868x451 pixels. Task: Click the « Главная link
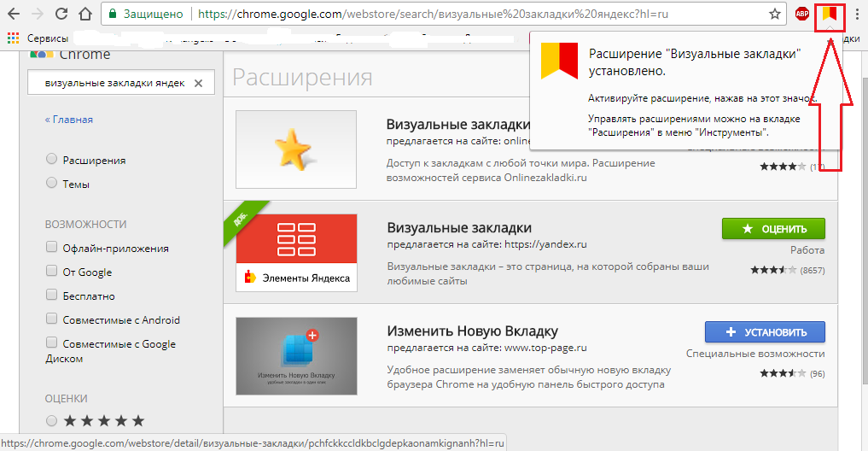[68, 120]
